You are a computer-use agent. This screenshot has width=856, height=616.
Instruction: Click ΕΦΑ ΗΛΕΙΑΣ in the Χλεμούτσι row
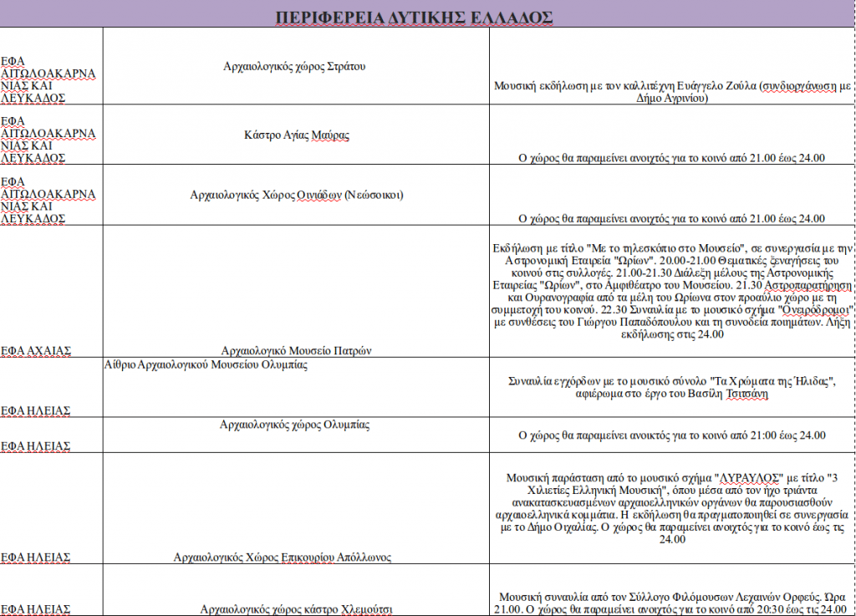click(x=35, y=608)
